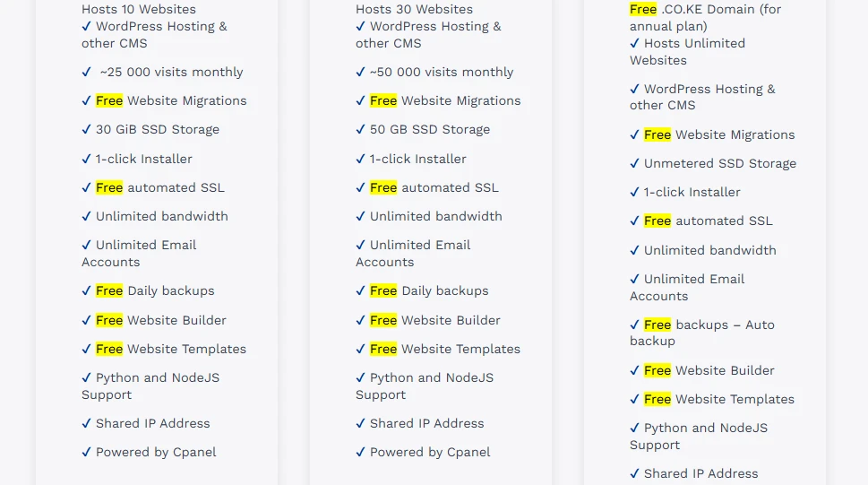Click 'Unlimited bandwidth' in the Unlimited Websites plan
Viewport: 868px width, 485px height.
tap(709, 250)
